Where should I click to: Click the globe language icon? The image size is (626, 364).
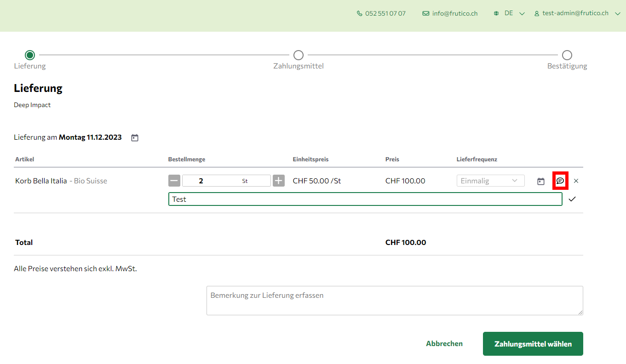click(x=496, y=13)
